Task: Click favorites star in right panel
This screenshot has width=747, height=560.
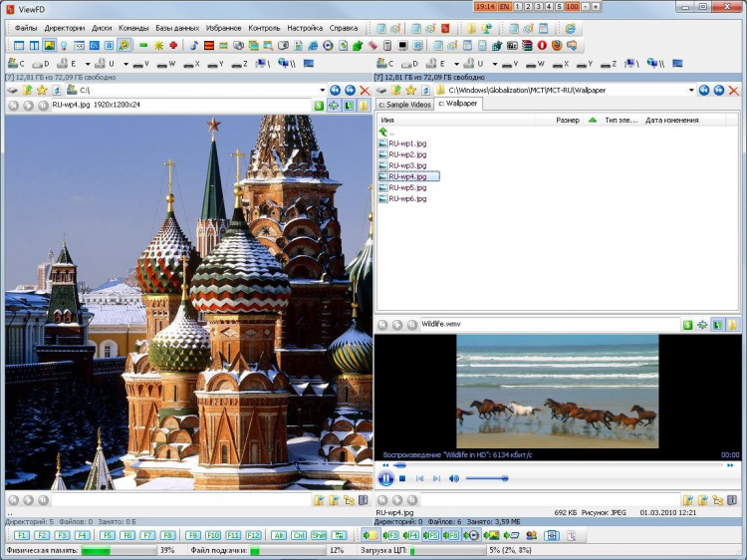Action: (x=410, y=90)
